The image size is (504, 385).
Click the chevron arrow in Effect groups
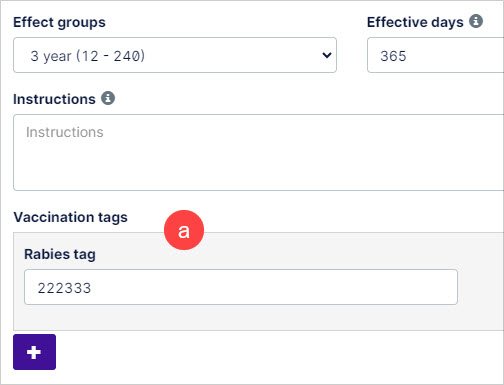point(327,55)
